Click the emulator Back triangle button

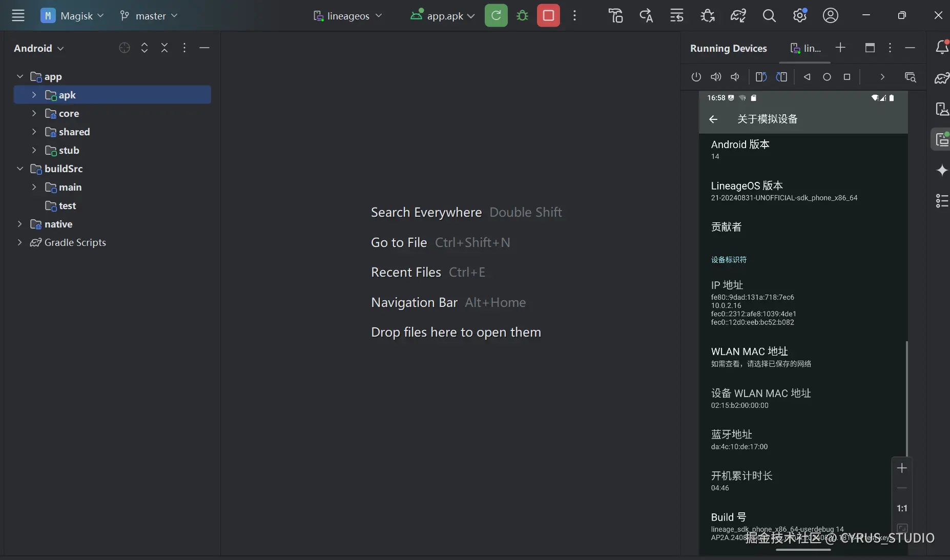coord(807,77)
